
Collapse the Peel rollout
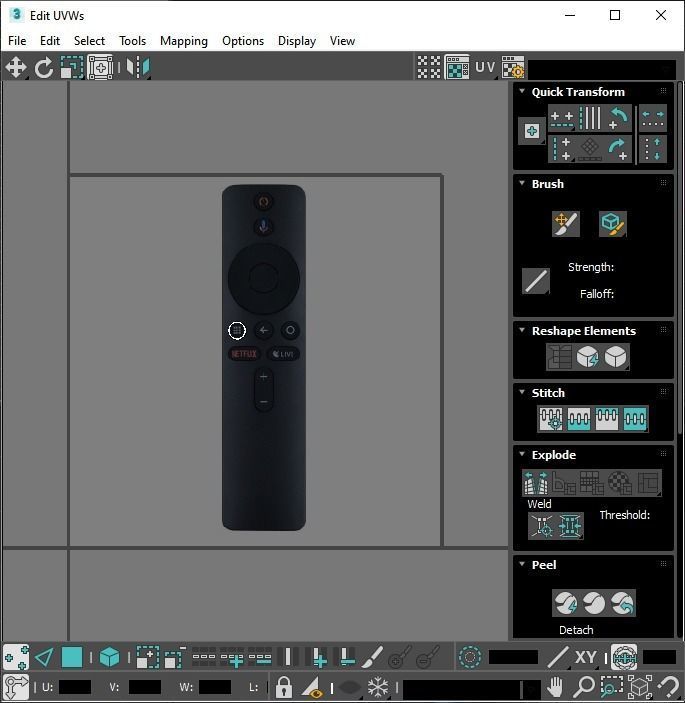pyautogui.click(x=522, y=564)
